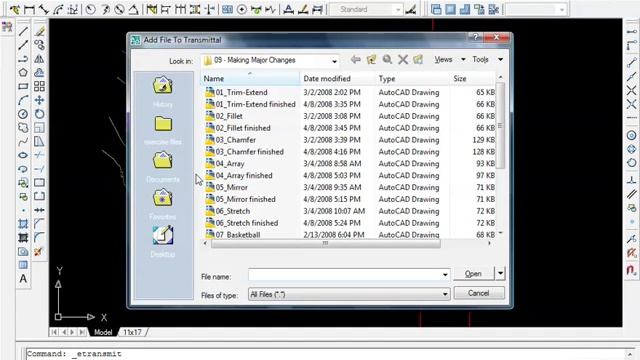Click the Delete X icon in dialog
Screen dimensions: 640x360
(403, 60)
